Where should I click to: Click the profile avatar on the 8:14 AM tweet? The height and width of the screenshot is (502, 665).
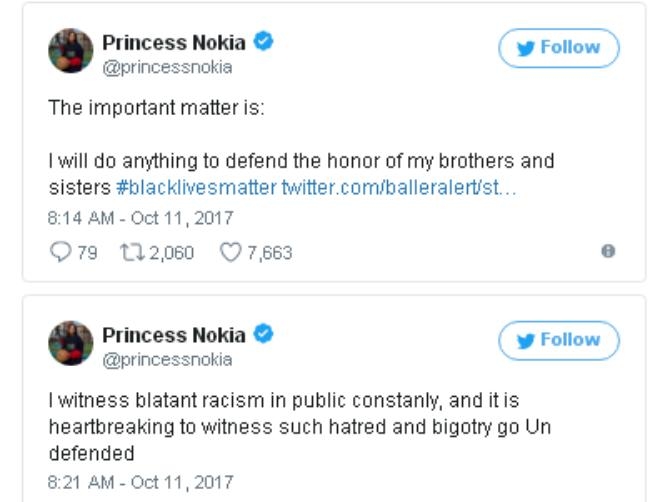[71, 50]
